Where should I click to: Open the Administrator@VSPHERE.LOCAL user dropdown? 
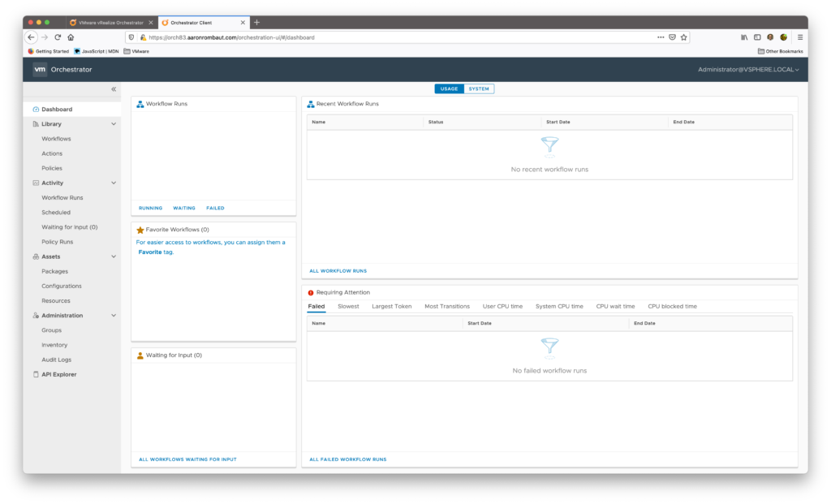748,70
